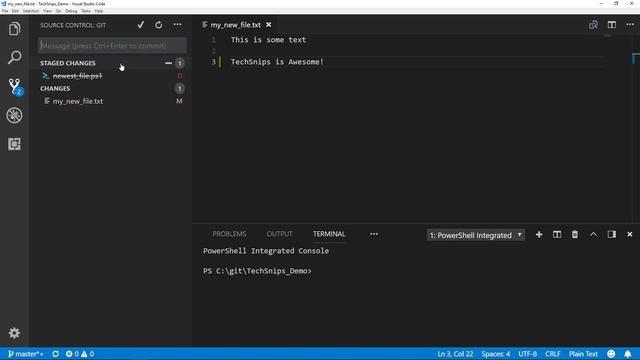Screen dimensions: 640x360
Task: Open feedback smiley in status bar
Action: tap(611, 354)
